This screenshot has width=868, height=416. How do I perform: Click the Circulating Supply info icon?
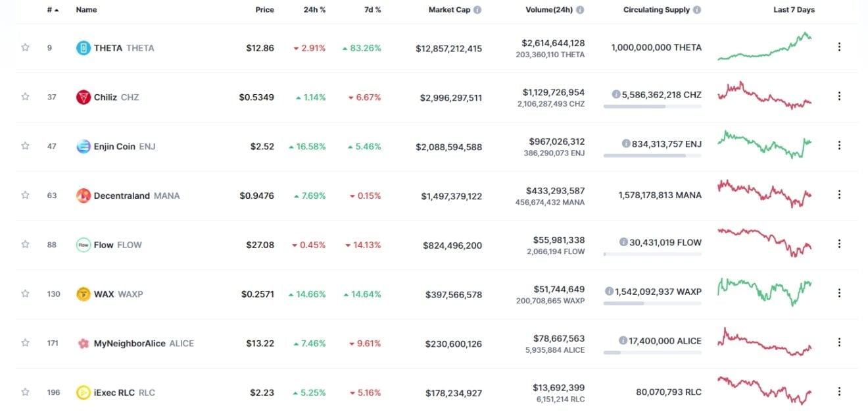697,10
